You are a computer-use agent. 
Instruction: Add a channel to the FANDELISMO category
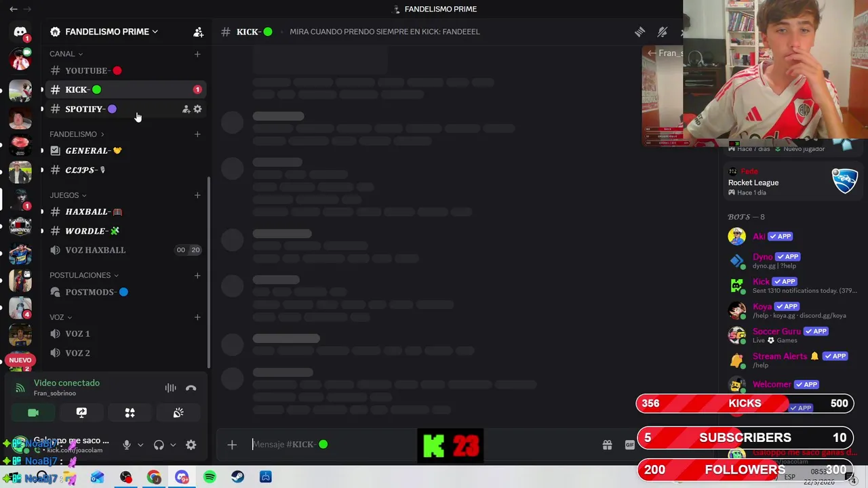click(197, 134)
